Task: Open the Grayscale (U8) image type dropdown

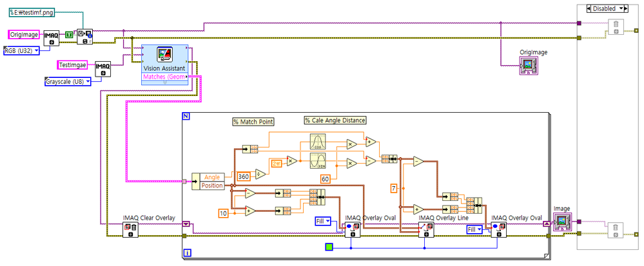Action: pyautogui.click(x=68, y=81)
